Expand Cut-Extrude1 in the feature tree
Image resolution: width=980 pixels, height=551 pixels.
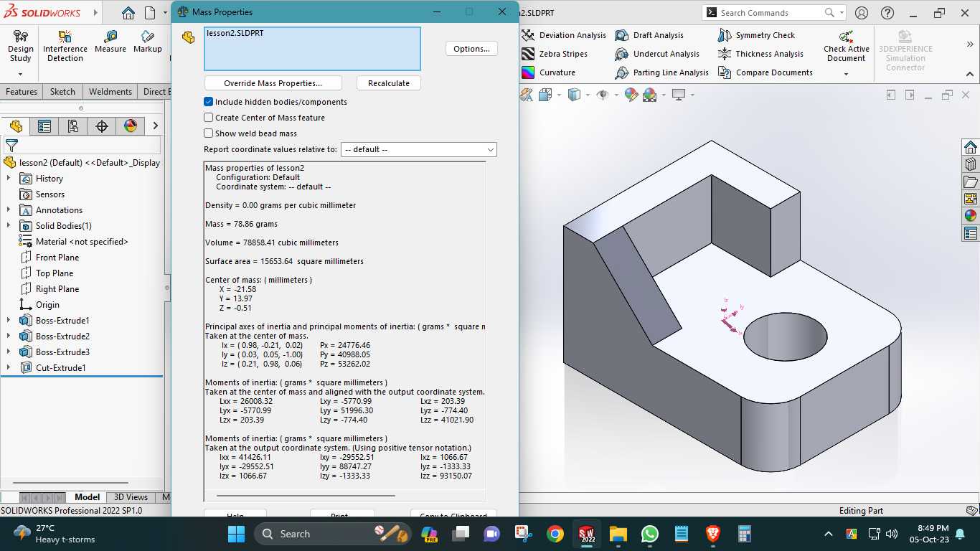coord(9,368)
